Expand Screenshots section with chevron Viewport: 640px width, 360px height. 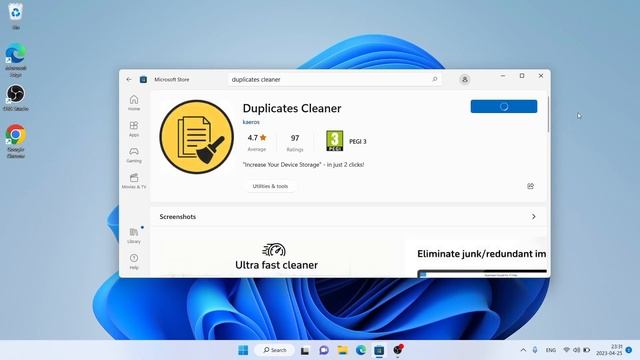coord(533,217)
